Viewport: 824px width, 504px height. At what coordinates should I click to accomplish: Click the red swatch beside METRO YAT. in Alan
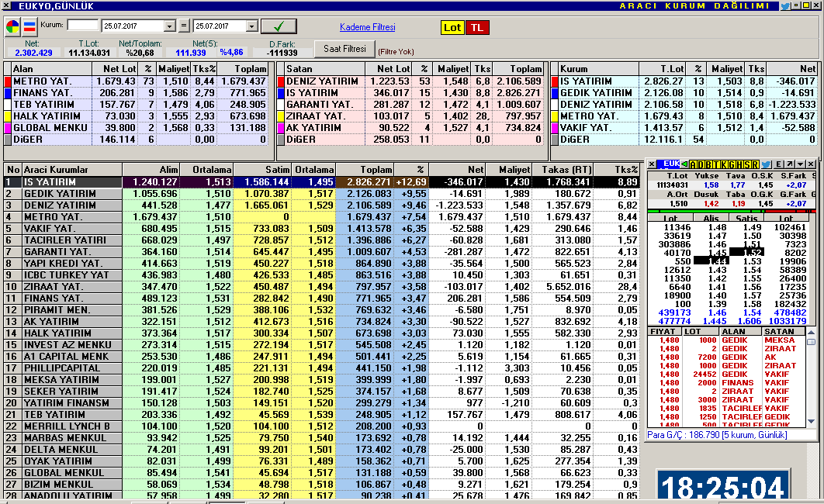click(8, 81)
